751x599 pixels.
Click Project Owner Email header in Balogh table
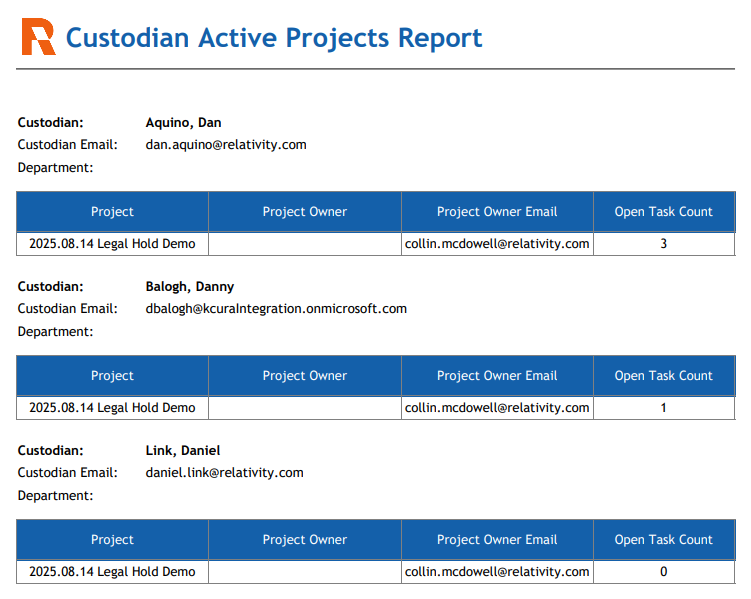(x=497, y=376)
